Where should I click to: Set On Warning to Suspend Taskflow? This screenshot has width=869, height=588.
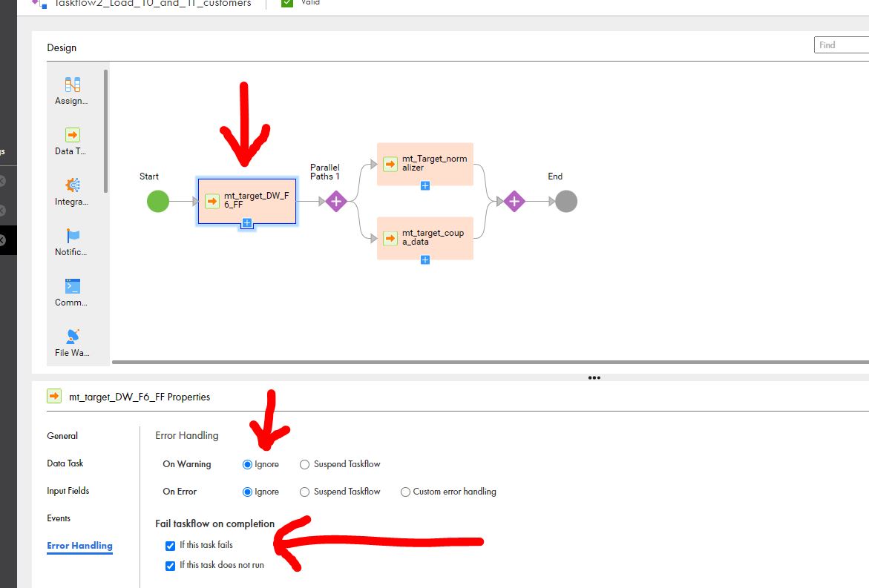[x=304, y=464]
